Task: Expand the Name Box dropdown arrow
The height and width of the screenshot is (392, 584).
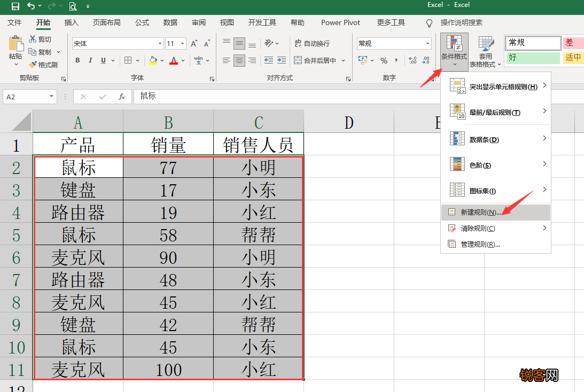Action: click(51, 97)
